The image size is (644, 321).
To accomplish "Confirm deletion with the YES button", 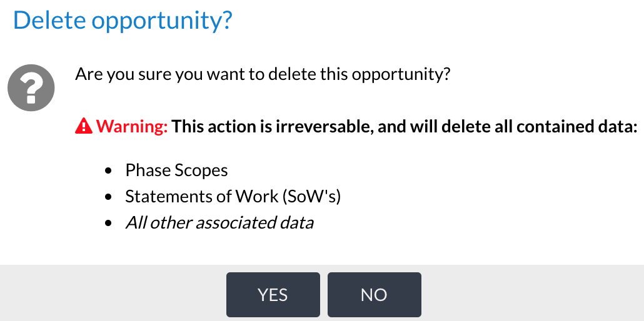I will 273,295.
